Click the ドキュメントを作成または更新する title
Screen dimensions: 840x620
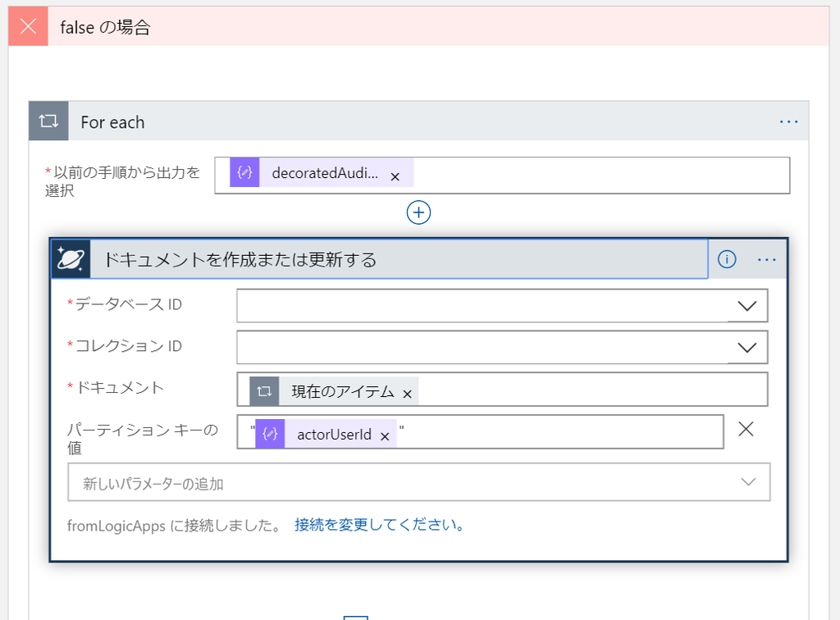click(240, 260)
